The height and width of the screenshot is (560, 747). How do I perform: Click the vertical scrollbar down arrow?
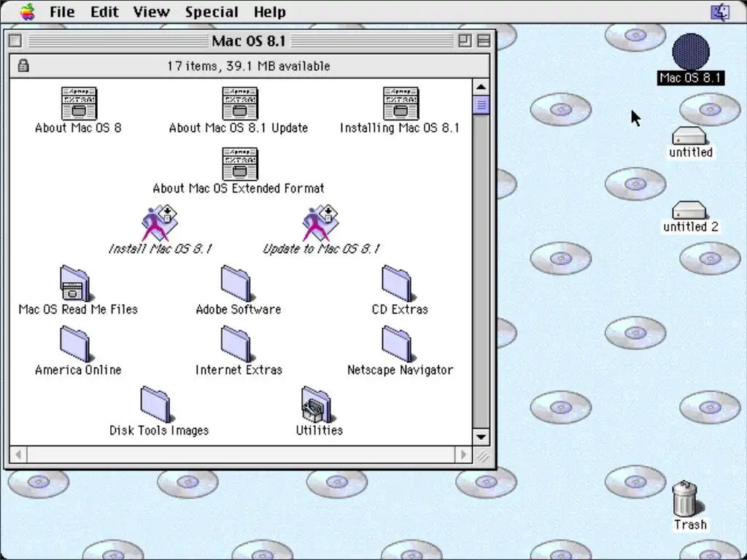(x=481, y=437)
